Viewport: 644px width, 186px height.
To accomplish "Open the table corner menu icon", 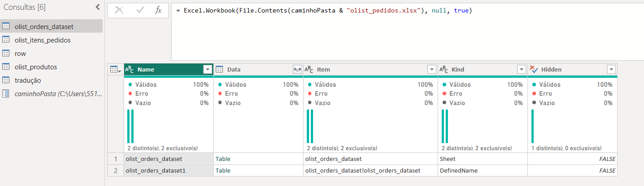I will (115, 69).
